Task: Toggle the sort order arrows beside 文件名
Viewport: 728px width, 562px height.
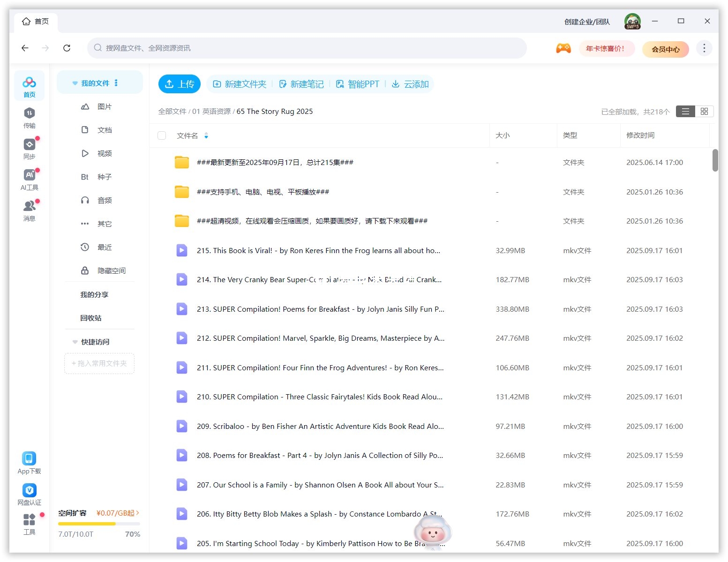Action: click(206, 135)
